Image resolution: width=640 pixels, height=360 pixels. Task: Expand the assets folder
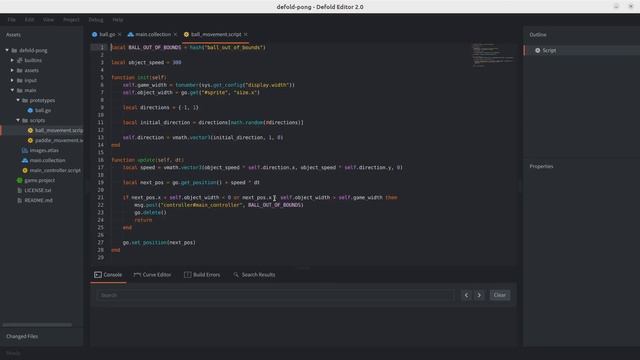(12, 70)
